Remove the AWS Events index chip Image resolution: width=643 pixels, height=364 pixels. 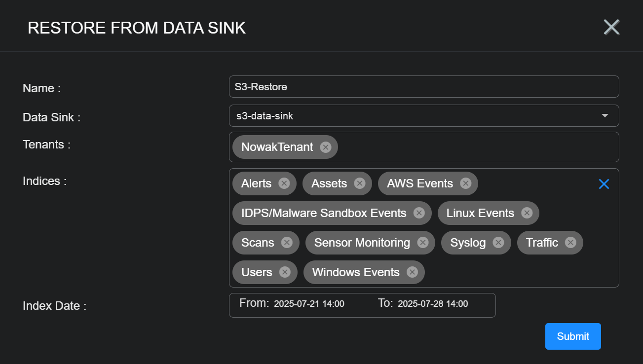pos(465,183)
